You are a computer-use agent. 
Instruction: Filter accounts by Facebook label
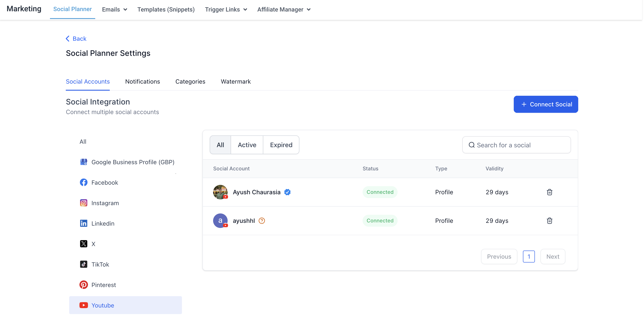[104, 183]
